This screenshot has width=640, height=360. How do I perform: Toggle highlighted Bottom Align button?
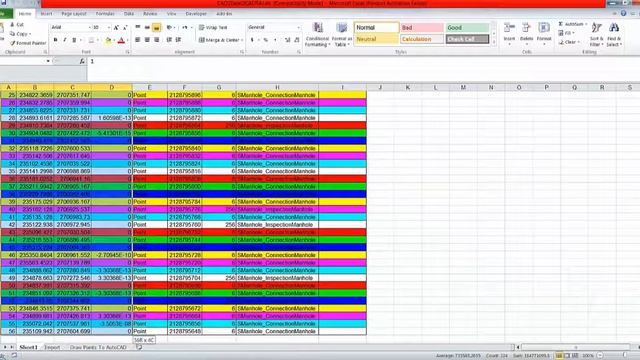(x=156, y=27)
